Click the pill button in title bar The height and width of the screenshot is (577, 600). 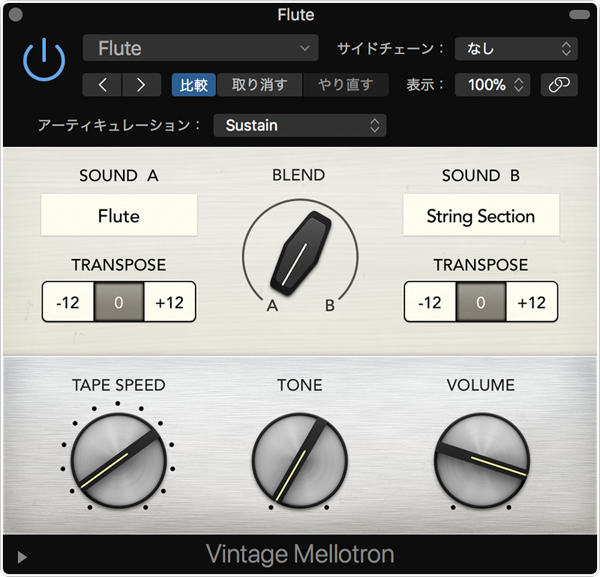[x=580, y=15]
